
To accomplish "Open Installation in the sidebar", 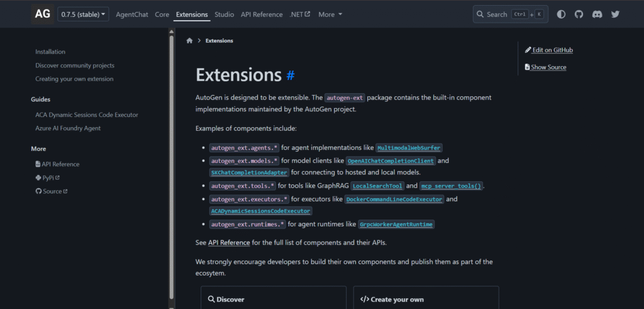I will coord(50,52).
